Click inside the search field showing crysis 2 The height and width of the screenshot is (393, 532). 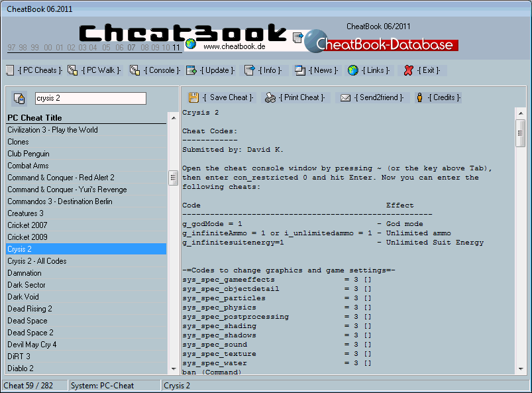(89, 97)
